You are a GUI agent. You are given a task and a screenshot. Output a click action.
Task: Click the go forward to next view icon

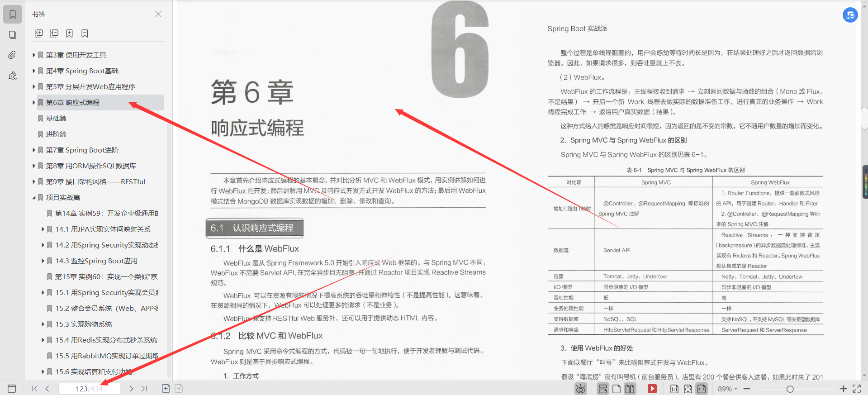179,388
